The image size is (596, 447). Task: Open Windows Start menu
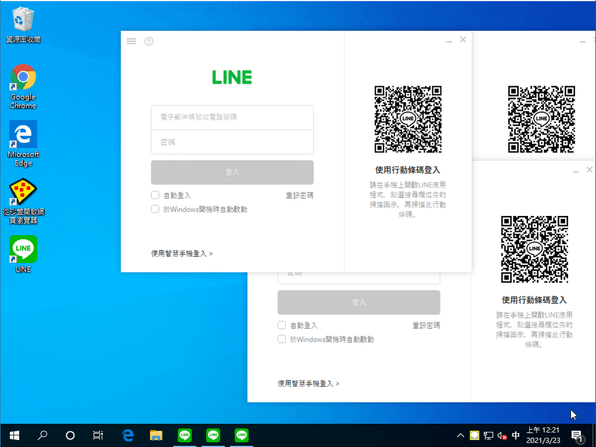click(14, 435)
